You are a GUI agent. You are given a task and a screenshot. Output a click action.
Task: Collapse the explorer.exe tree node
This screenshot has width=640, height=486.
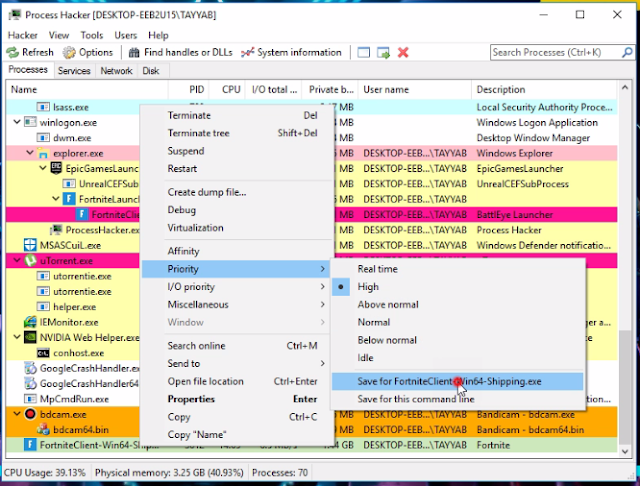(30, 153)
